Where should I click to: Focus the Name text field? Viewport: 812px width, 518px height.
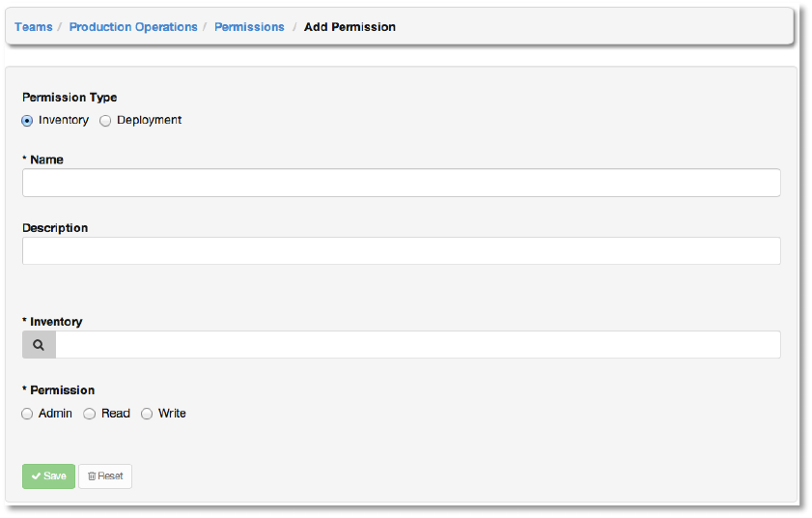tap(401, 184)
